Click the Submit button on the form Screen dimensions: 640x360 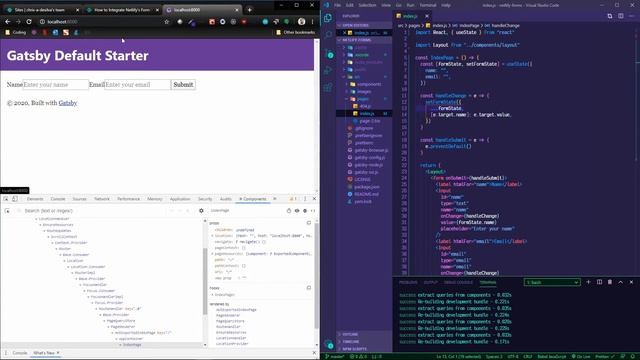(183, 84)
